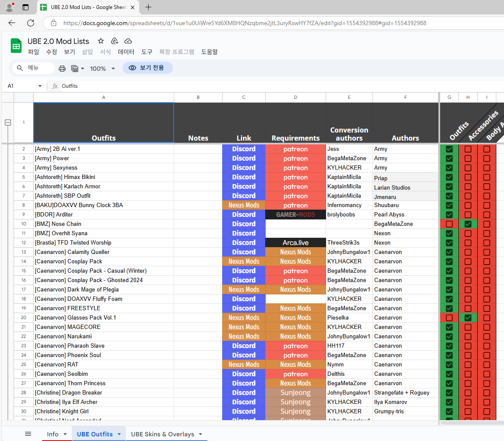This screenshot has width=504, height=441.
Task: Open Nexus Mods link for Bunny Clock 3BA
Action: 243,205
